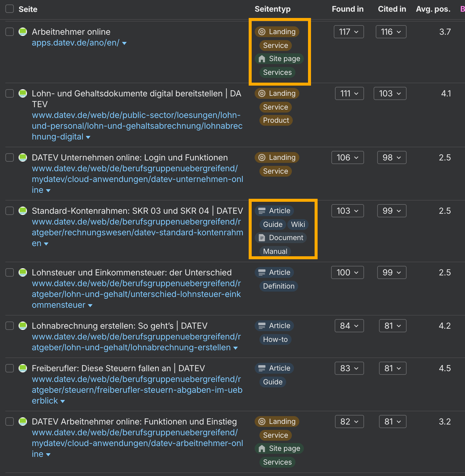Expand the Found in 111 dropdown
This screenshot has height=476, width=465.
349,93
